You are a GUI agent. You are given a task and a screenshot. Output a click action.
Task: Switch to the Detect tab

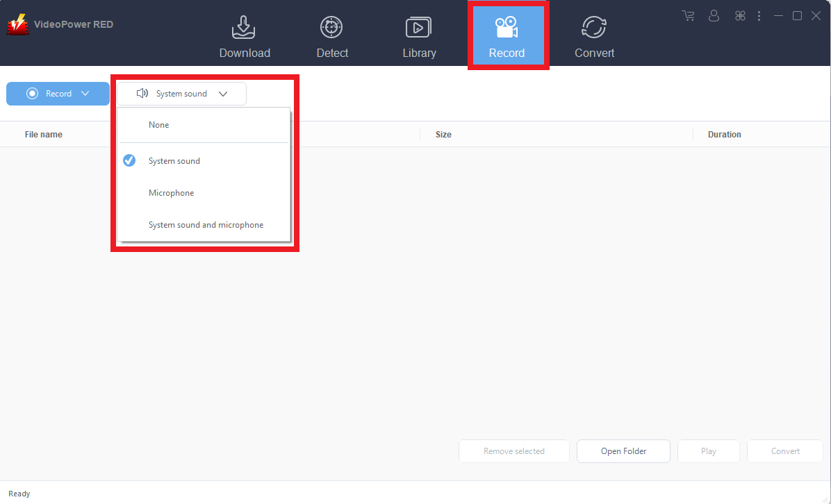331,37
